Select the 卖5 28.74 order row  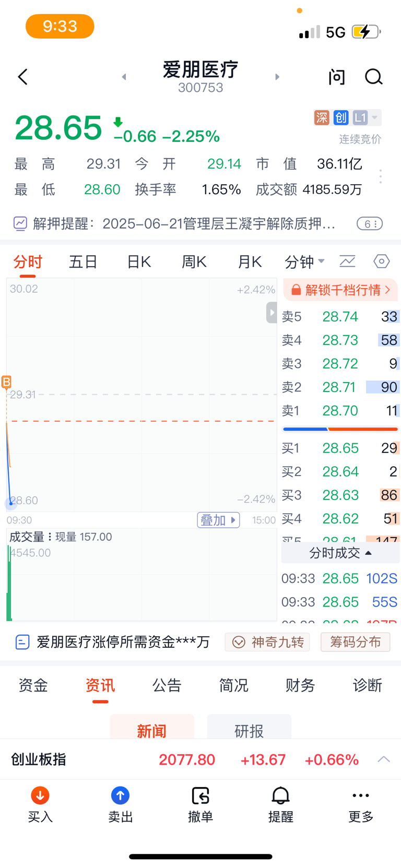pos(340,317)
